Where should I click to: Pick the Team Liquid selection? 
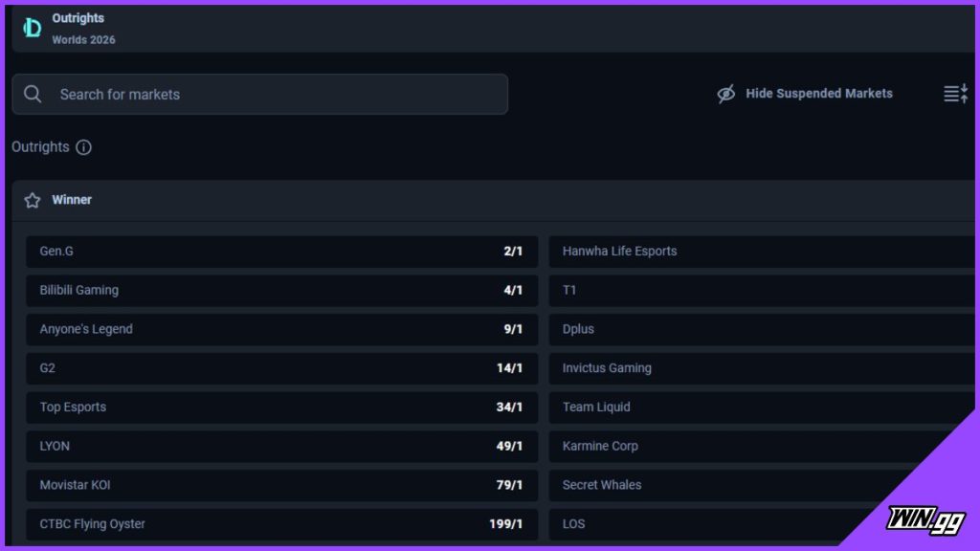pos(762,408)
